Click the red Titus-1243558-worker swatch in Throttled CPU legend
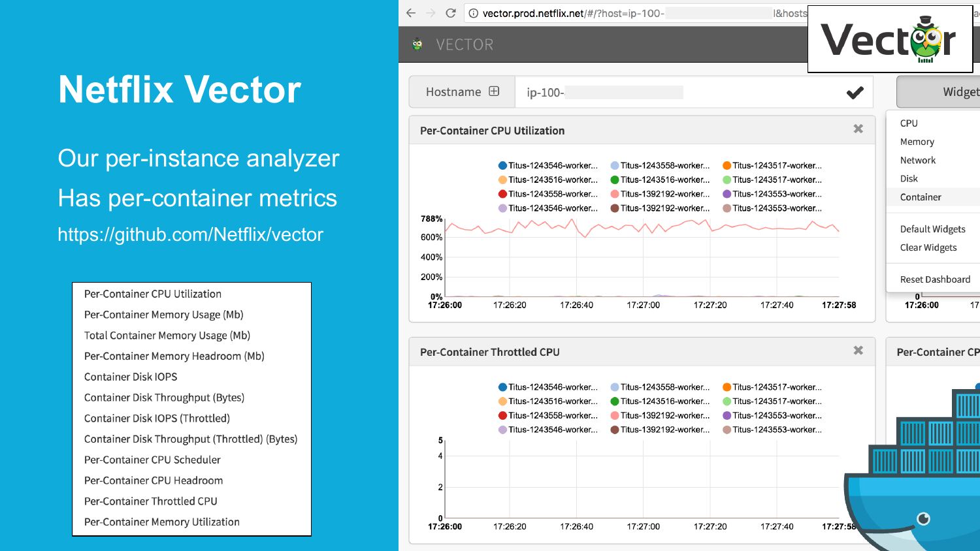Screen dimensions: 980x551 click(x=503, y=416)
